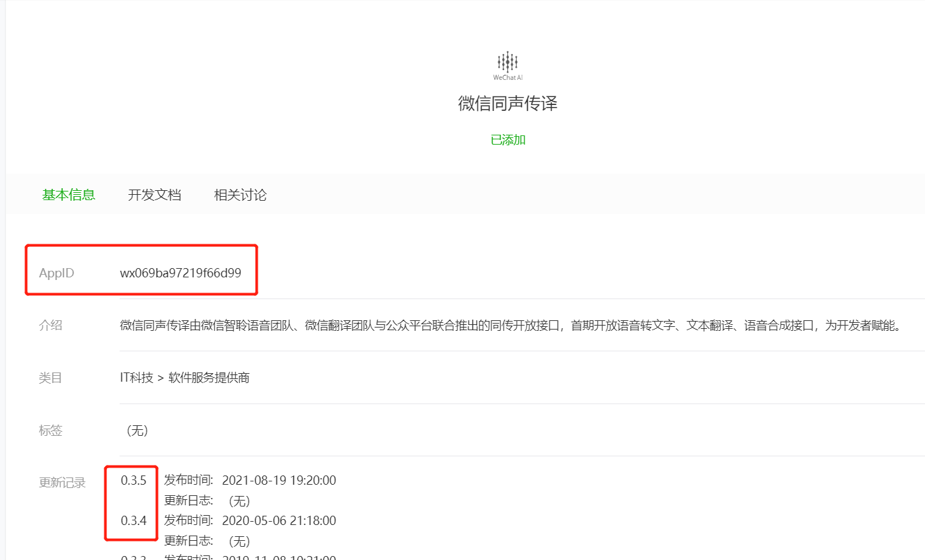Click the 类目 field label

click(51, 378)
